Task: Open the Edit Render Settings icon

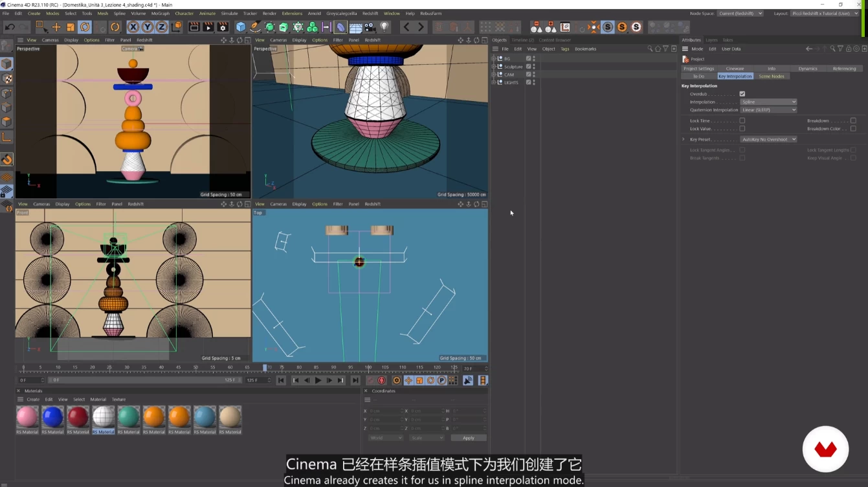Action: [223, 27]
